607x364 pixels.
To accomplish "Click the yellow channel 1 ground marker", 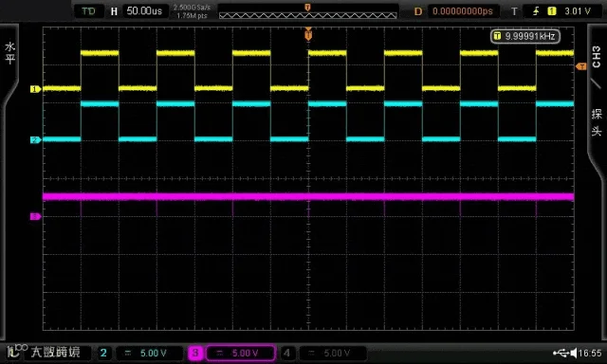I will point(36,89).
